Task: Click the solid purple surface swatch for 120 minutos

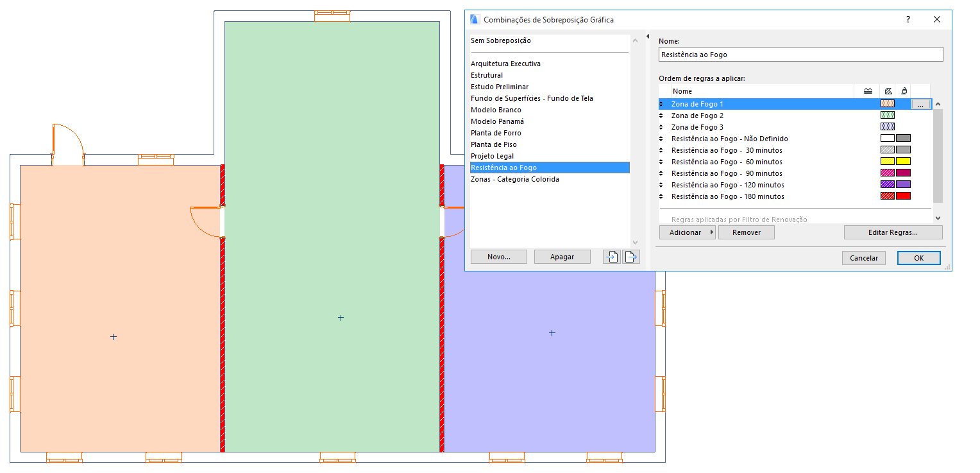Action: coord(903,185)
